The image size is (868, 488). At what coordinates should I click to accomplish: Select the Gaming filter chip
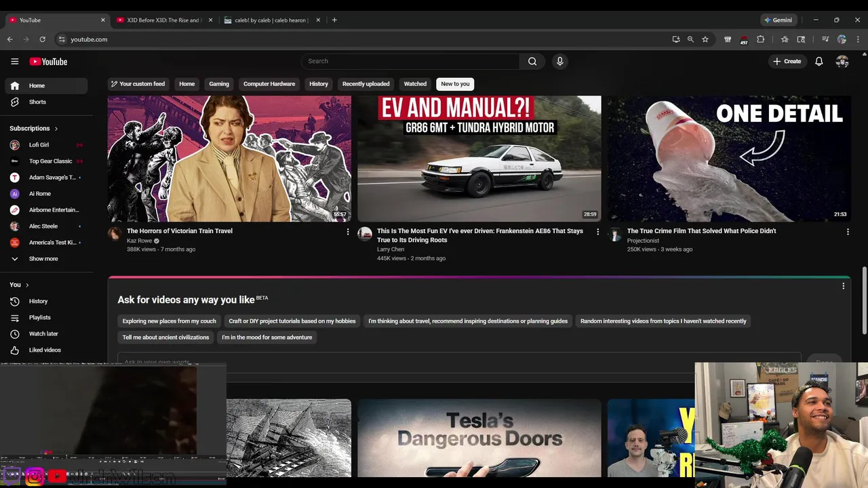pos(219,84)
